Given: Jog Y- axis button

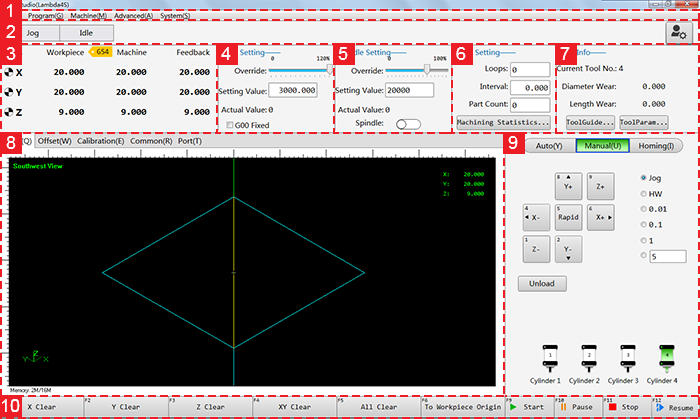Looking at the screenshot, I should point(568,249).
